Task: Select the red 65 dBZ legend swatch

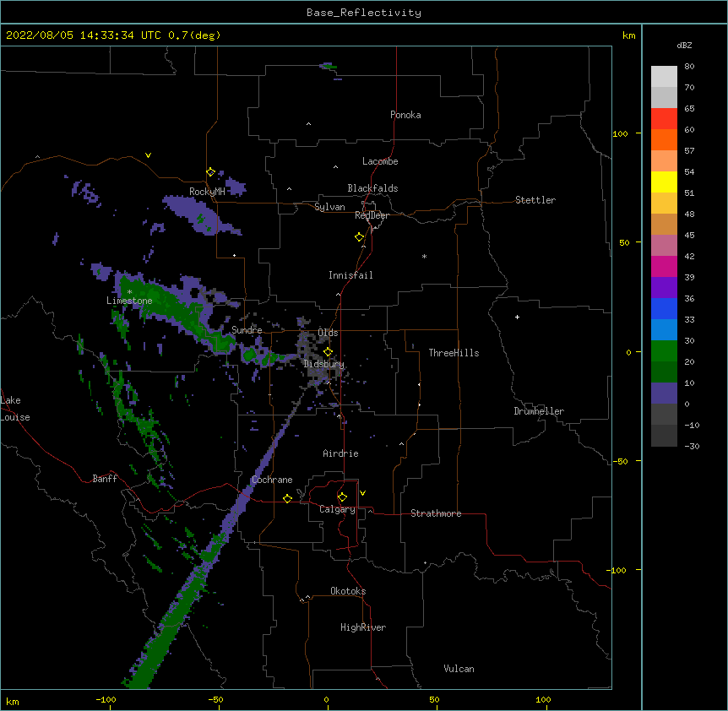Action: tap(664, 118)
